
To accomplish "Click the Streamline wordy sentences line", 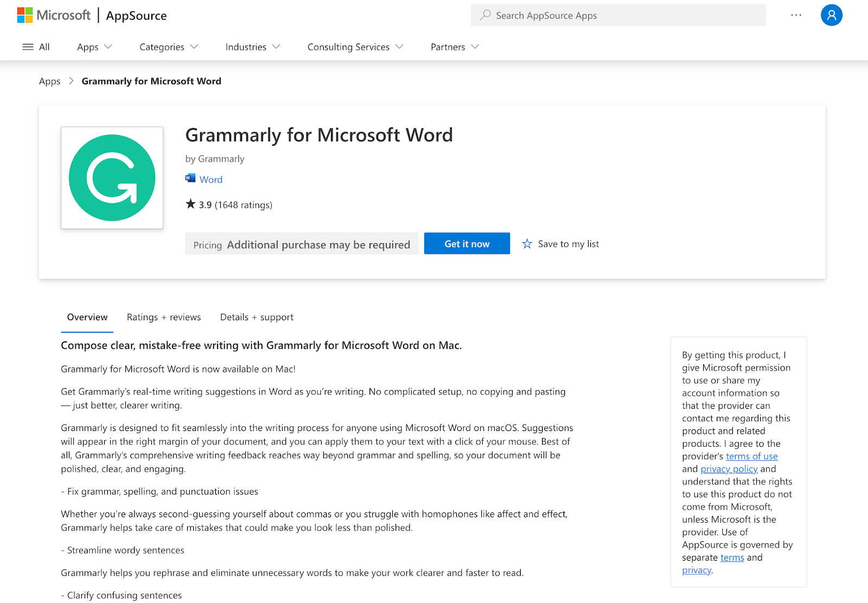I will 123,550.
